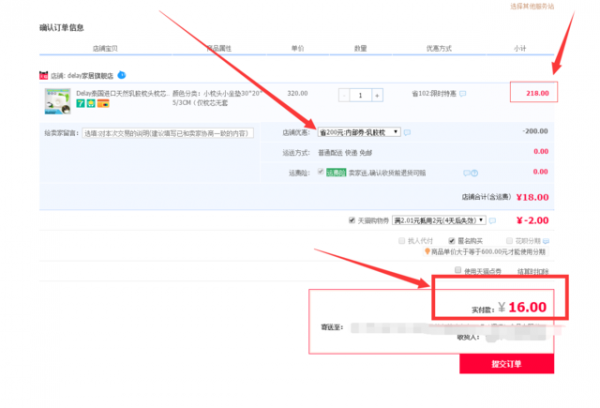Enable the 使用天猫点券 checkbox

pos(458,270)
